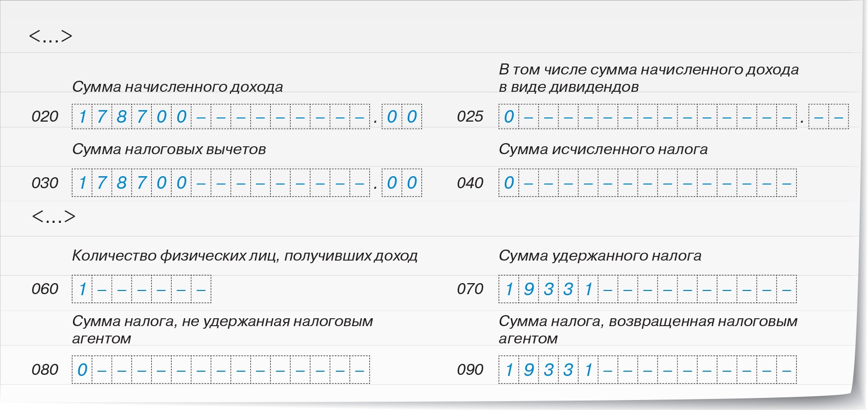Click field 040 calculated tax cells
The width and height of the screenshot is (868, 410).
pyautogui.click(x=648, y=183)
